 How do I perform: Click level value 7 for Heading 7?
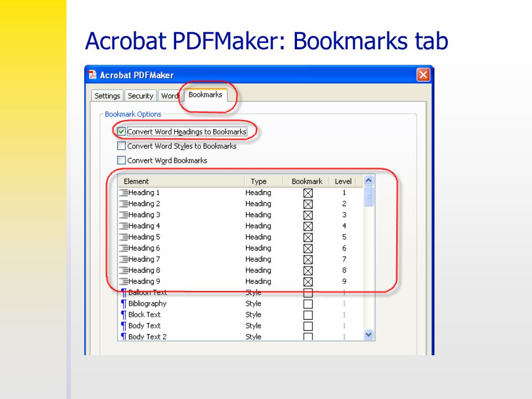pos(344,259)
